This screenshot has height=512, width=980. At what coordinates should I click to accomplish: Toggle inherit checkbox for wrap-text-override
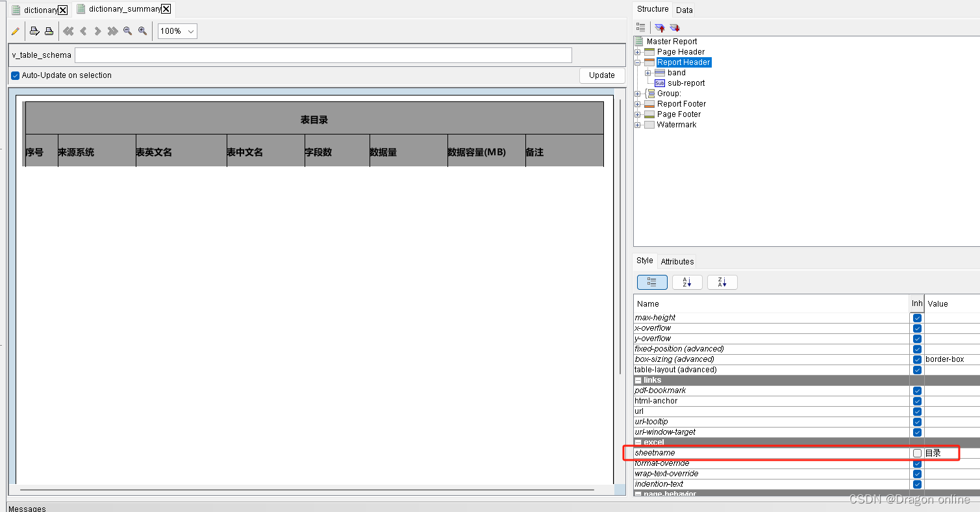pyautogui.click(x=917, y=474)
